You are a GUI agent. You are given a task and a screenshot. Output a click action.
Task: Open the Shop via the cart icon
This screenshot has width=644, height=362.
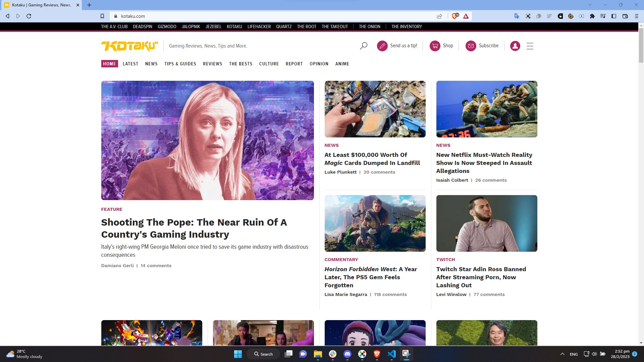coord(434,46)
